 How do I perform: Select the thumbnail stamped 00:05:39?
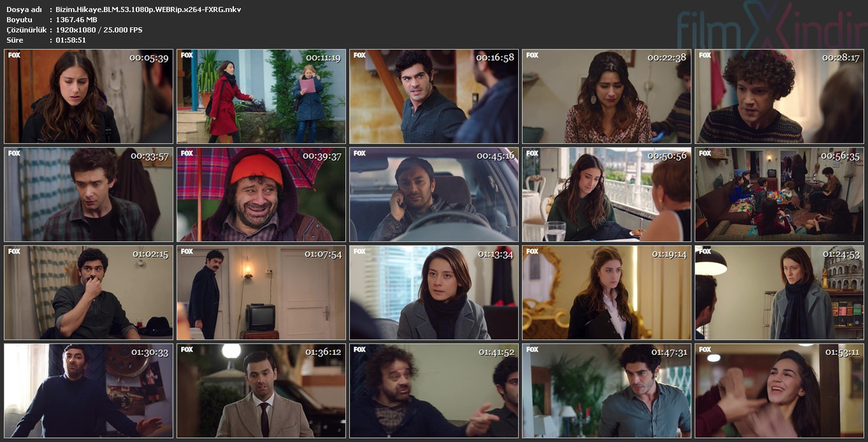click(x=88, y=96)
